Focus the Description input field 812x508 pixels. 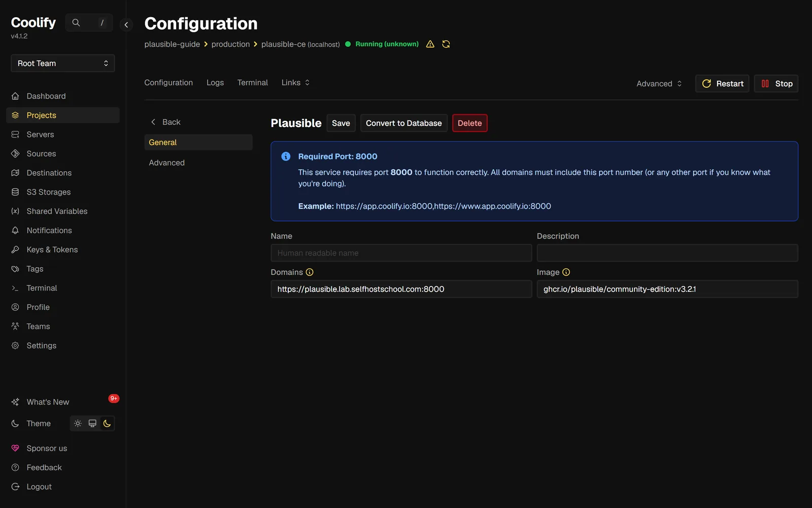click(667, 253)
